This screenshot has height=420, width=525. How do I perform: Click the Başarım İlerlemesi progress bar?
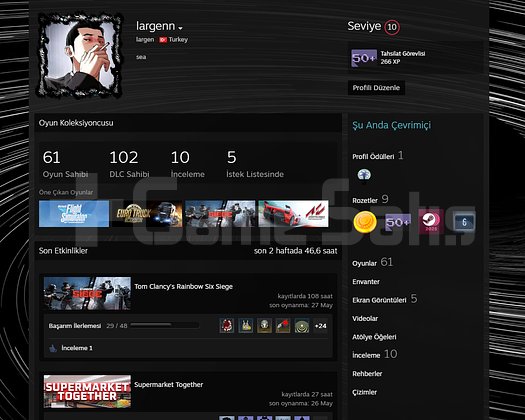click(x=165, y=325)
